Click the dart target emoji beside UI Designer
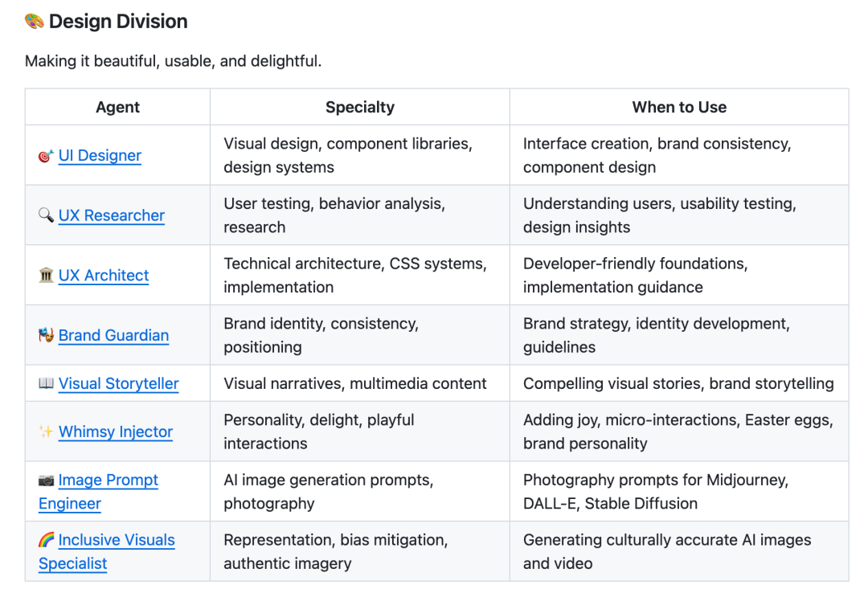The image size is (868, 589). pos(46,156)
